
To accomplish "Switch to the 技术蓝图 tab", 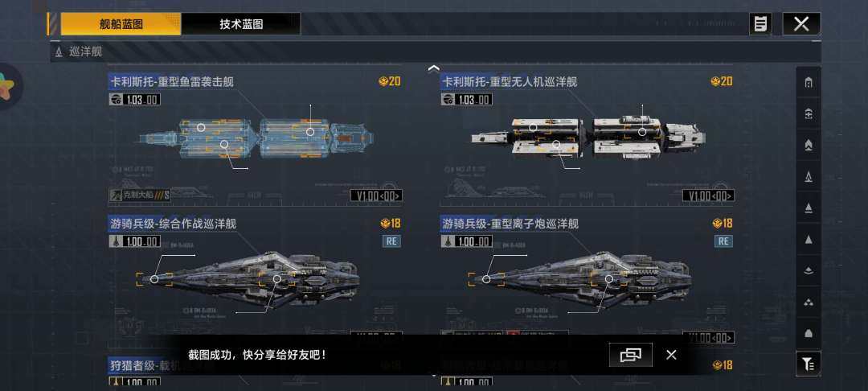I will [x=241, y=24].
